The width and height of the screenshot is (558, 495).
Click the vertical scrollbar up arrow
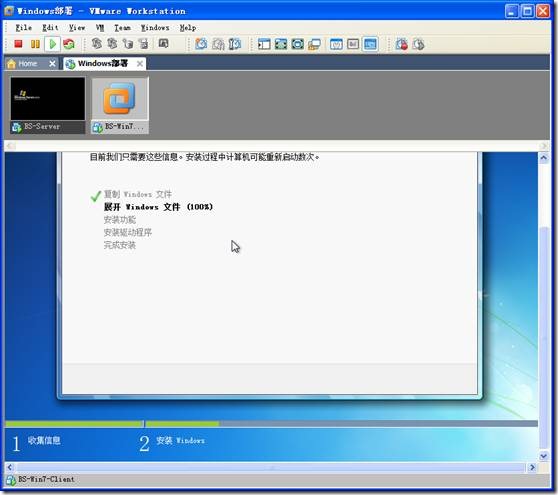543,158
